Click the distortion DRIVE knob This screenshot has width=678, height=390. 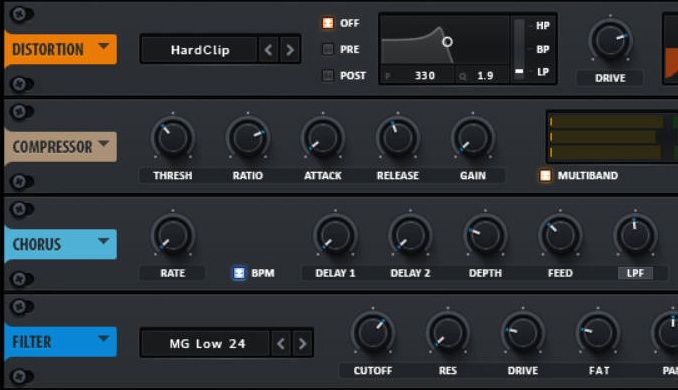click(x=610, y=40)
